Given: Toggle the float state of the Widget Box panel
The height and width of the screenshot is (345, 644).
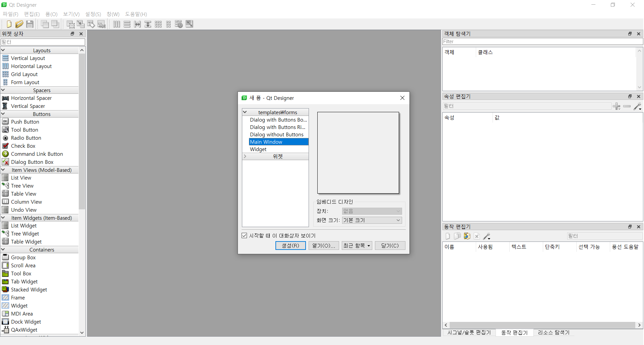Looking at the screenshot, I should pos(72,33).
